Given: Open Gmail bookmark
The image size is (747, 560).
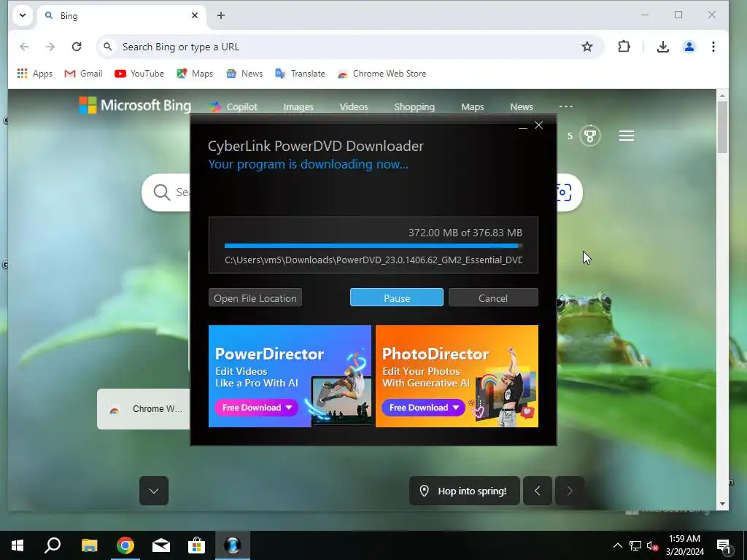Looking at the screenshot, I should pyautogui.click(x=83, y=74).
